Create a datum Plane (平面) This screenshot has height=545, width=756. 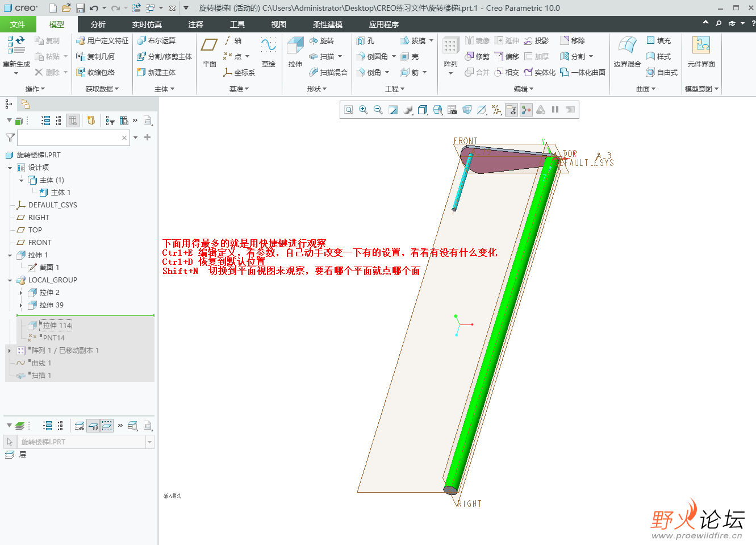(210, 52)
